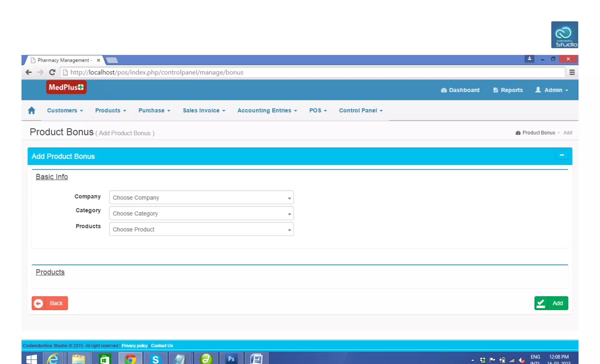This screenshot has height=364, width=600.
Task: Open Photoshop from the taskbar
Action: 231,358
